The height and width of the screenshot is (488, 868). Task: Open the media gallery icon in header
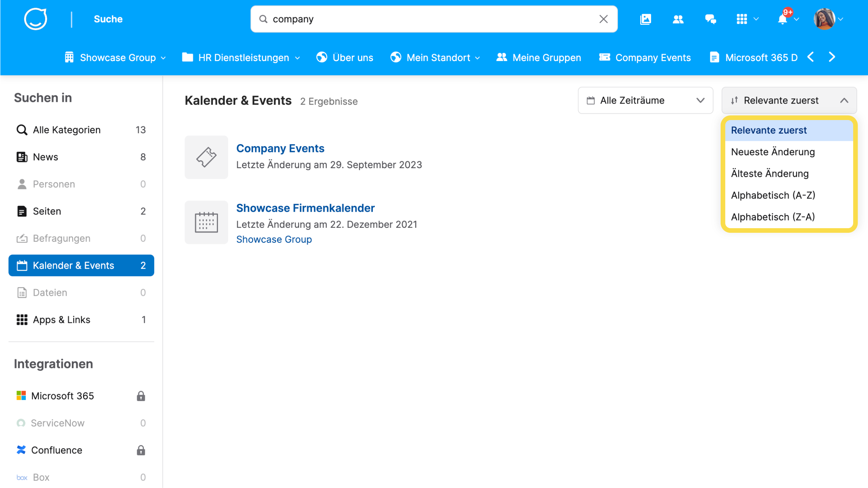645,19
